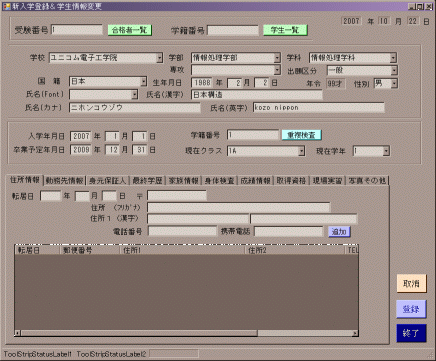The image size is (436, 361).
Task: Select the 成績情報 tab
Action: (x=255, y=181)
